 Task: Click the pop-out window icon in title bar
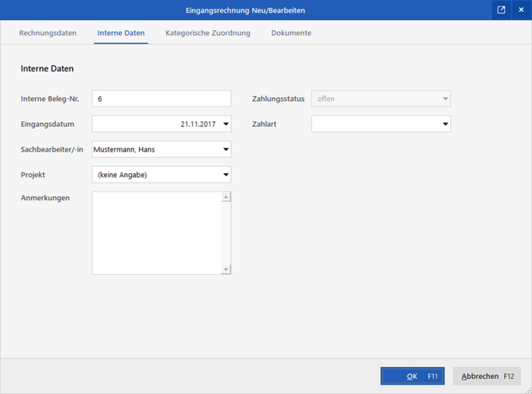pos(501,10)
